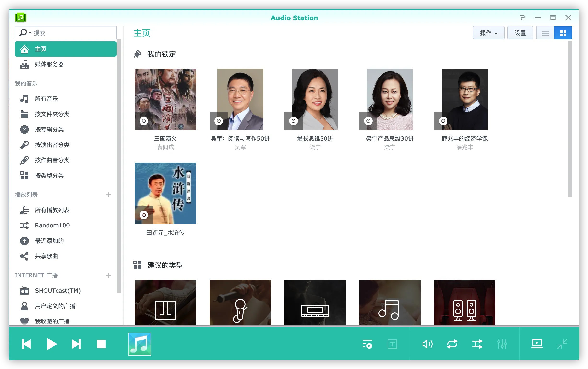Click artist name 袁阔成

click(165, 147)
